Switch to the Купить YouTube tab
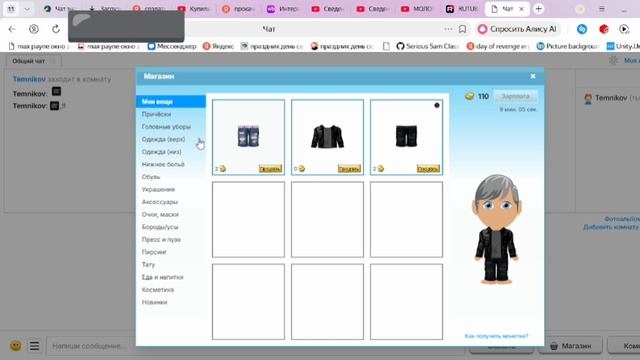640x360 pixels. tap(193, 9)
